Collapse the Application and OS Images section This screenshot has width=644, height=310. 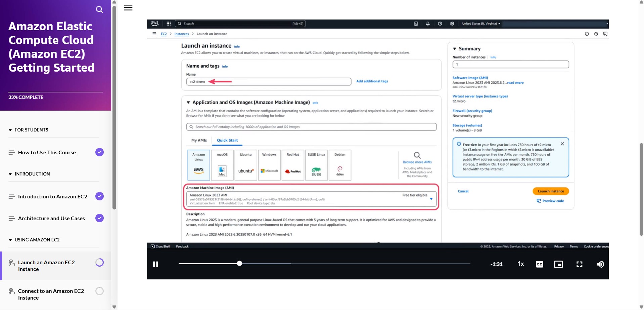(x=188, y=103)
